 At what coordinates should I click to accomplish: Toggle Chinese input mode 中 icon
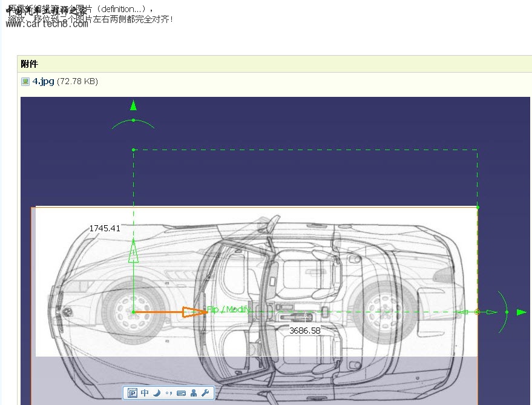coord(145,393)
